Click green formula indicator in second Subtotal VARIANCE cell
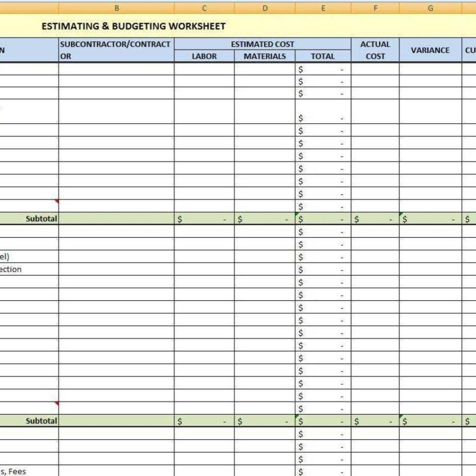The height and width of the screenshot is (476, 476). click(401, 417)
